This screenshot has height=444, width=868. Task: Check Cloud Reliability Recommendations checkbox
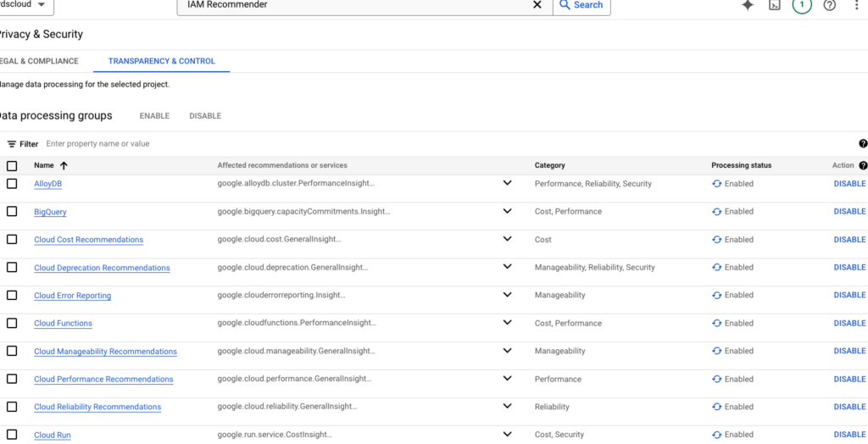click(x=12, y=407)
